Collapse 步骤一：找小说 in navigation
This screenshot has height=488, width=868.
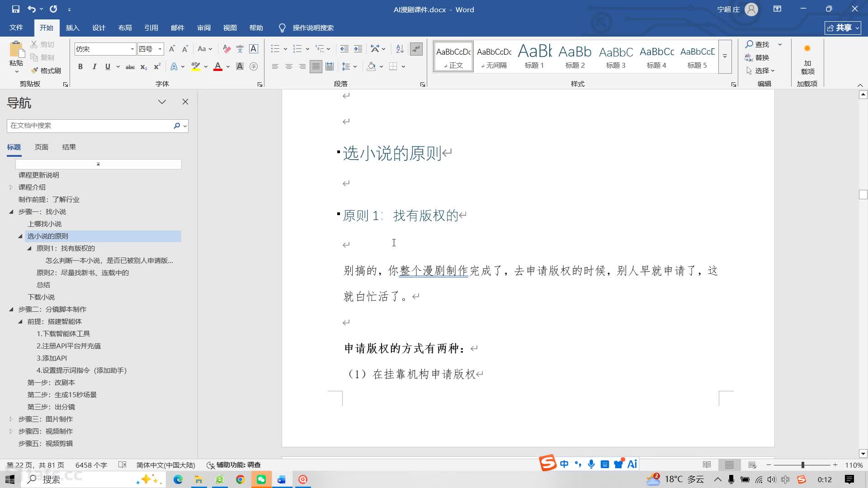pos(11,212)
